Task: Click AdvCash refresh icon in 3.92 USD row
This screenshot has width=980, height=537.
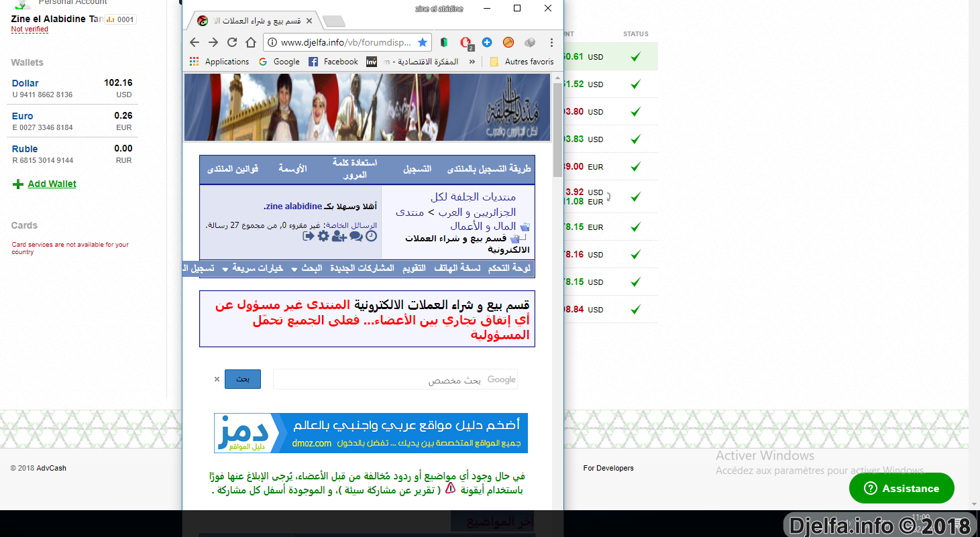Action: [608, 197]
